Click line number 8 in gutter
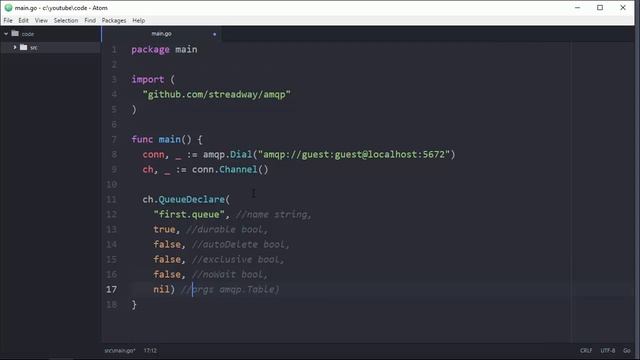This screenshot has width=640, height=360. 114,154
